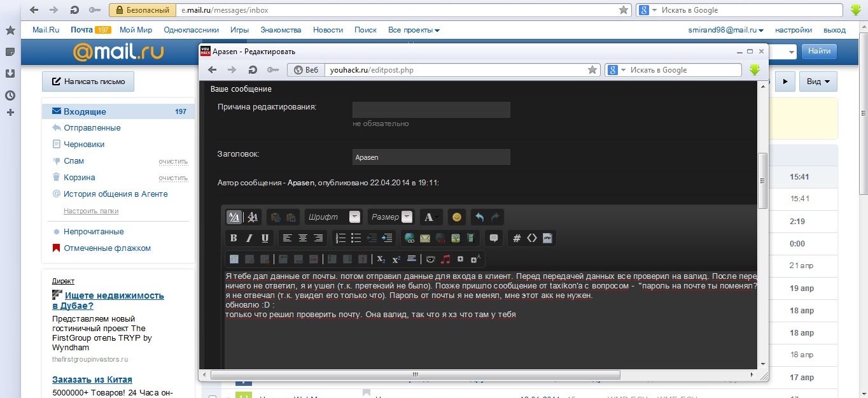868x398 pixels.
Task: Click Настроить папки link
Action: [91, 211]
